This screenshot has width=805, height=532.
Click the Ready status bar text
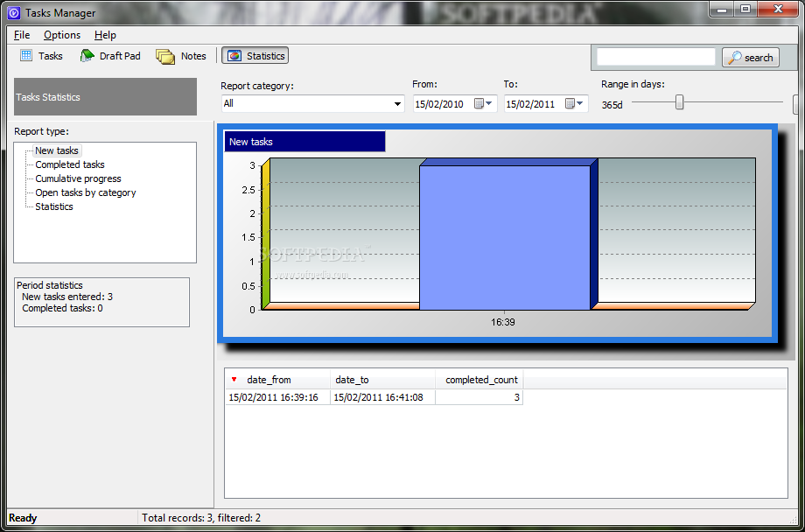click(x=23, y=518)
